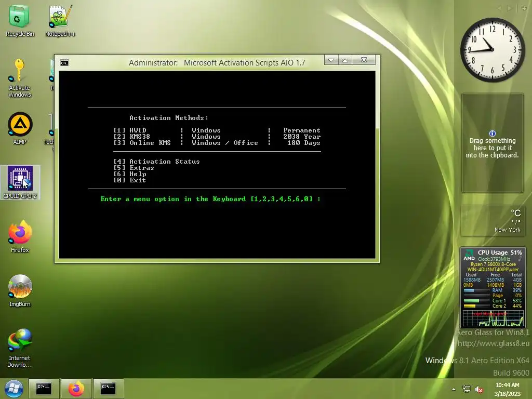
Task: Open the network tray icon
Action: coord(467,389)
